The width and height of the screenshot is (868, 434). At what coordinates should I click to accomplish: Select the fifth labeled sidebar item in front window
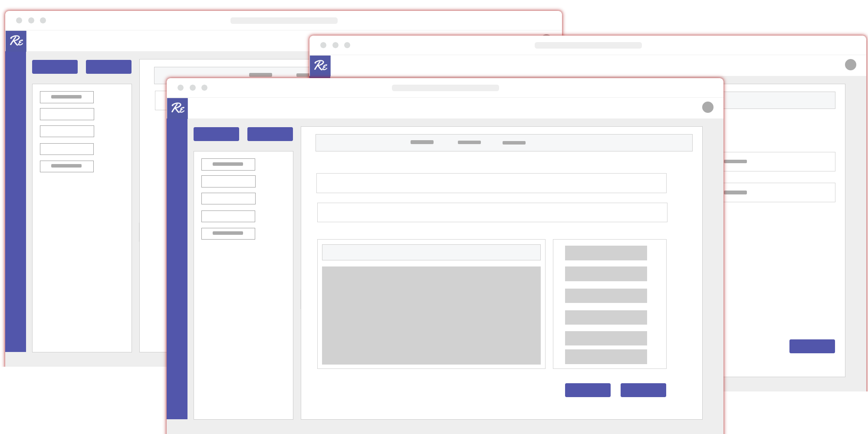[x=228, y=233]
